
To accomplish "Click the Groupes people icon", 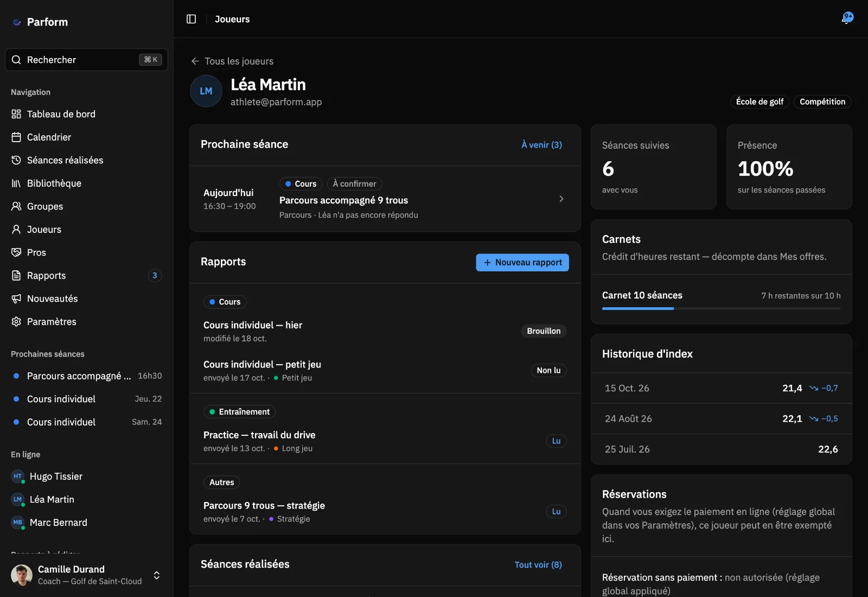I will pyautogui.click(x=16, y=206).
